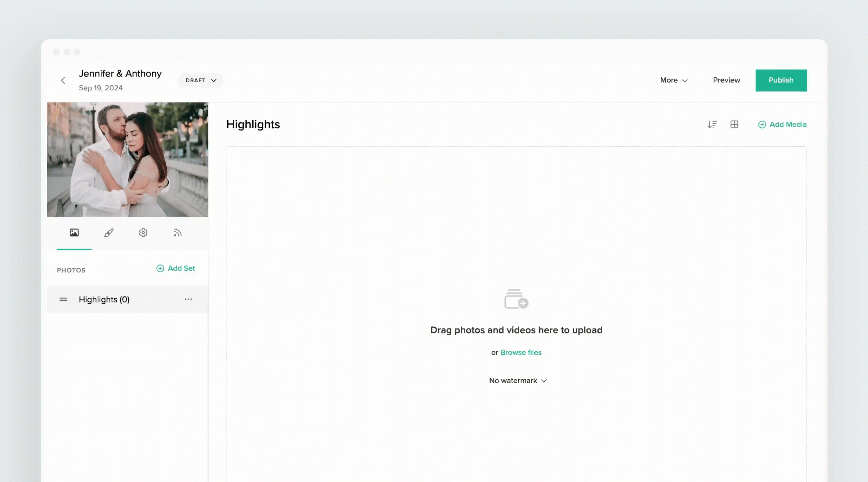Open the Photos tab image icon
The image size is (868, 482).
pyautogui.click(x=74, y=233)
